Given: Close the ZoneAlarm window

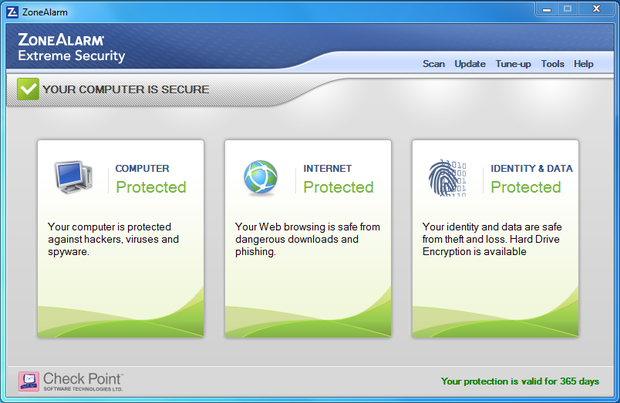Looking at the screenshot, I should pyautogui.click(x=596, y=9).
